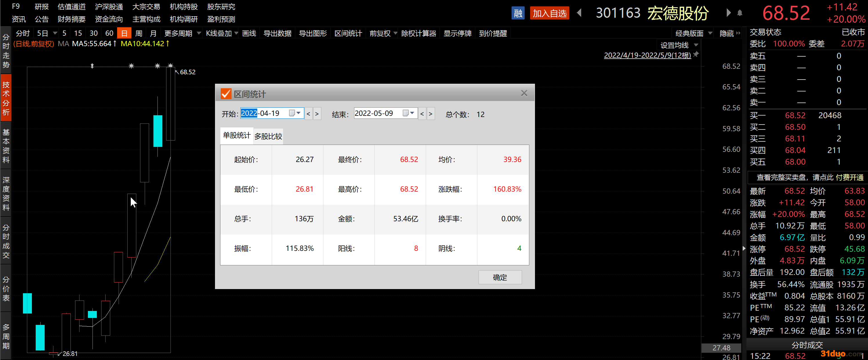Go to next stock with right arrow
Image resolution: width=868 pixels, height=360 pixels.
[728, 13]
